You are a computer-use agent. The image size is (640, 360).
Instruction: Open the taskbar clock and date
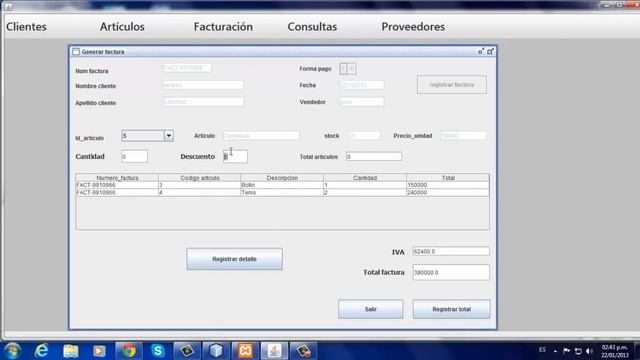pyautogui.click(x=614, y=351)
